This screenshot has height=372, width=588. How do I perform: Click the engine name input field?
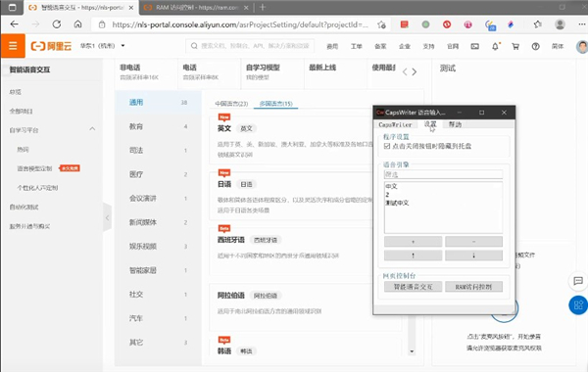(443, 174)
